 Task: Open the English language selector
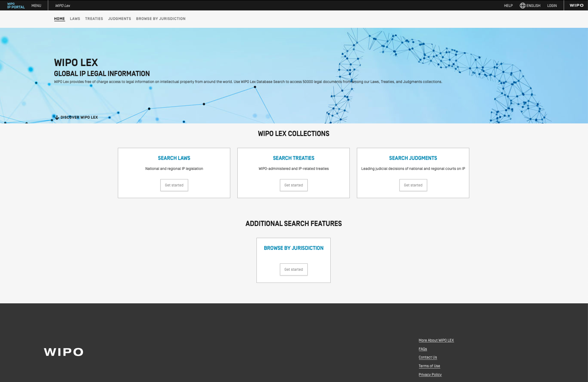pos(533,6)
